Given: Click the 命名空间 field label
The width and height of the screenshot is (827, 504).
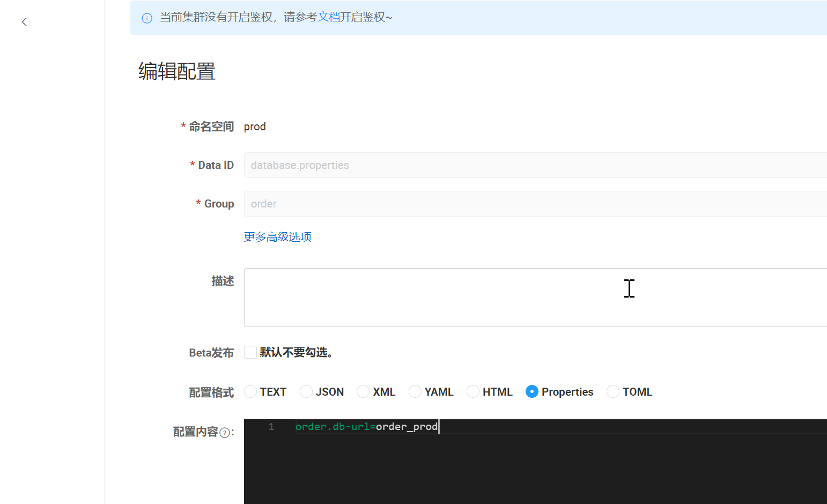Looking at the screenshot, I should 211,127.
